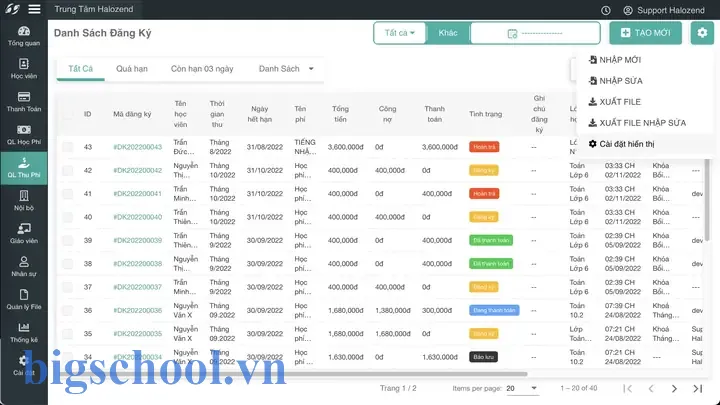Screen dimensions: 720x405
Task: Open Quản lý File section
Action: [23, 300]
